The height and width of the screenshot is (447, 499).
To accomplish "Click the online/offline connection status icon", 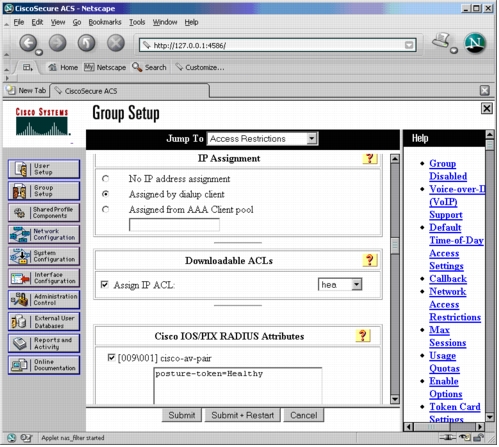I will tap(447, 438).
